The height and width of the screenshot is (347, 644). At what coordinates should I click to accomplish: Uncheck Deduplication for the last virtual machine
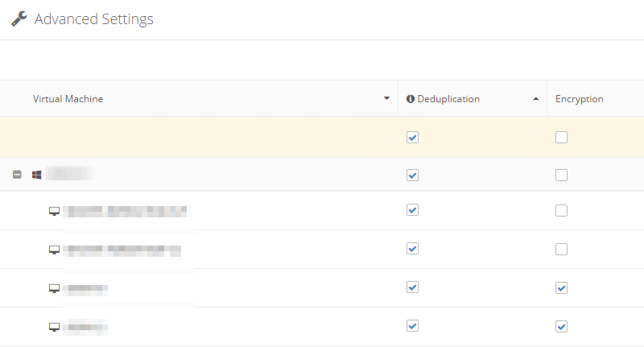(x=413, y=326)
